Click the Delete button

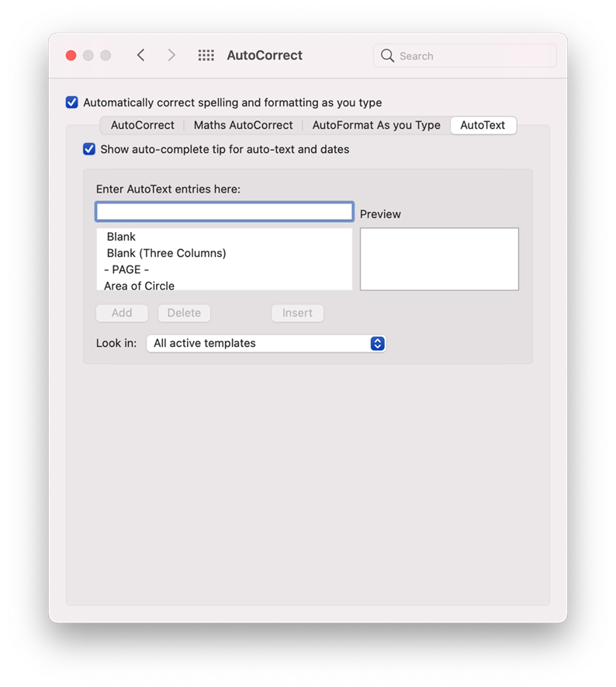184,313
